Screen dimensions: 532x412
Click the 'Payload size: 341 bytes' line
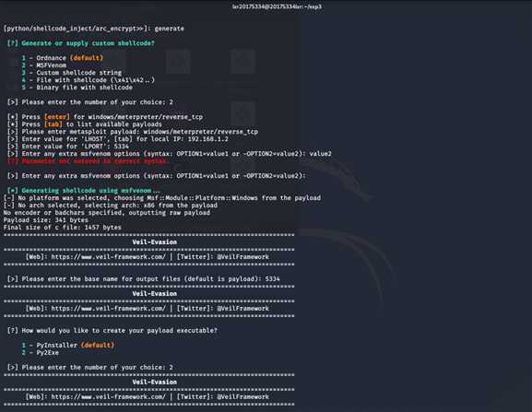[46, 220]
